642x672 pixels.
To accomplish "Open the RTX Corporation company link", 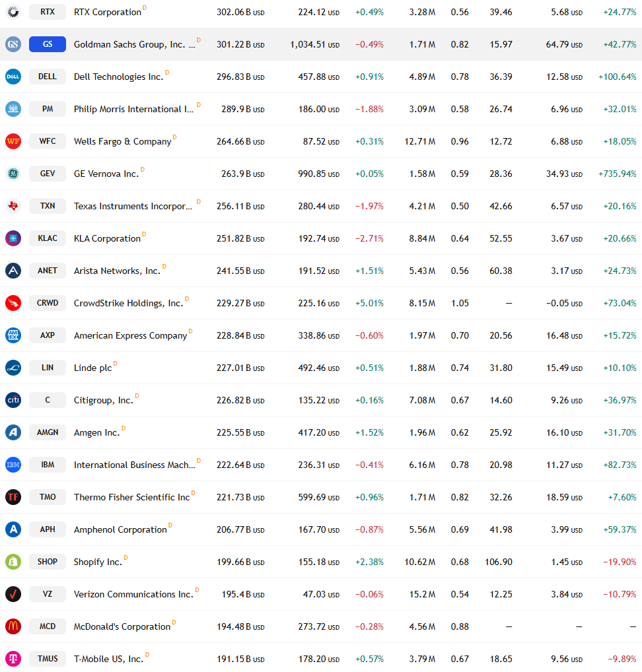I will [x=108, y=12].
